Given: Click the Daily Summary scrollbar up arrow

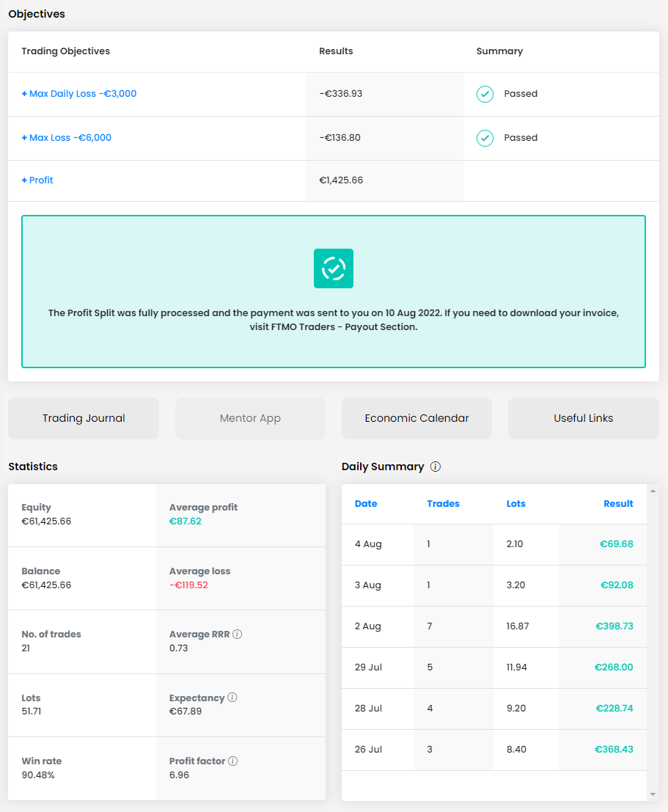Looking at the screenshot, I should coord(653,491).
